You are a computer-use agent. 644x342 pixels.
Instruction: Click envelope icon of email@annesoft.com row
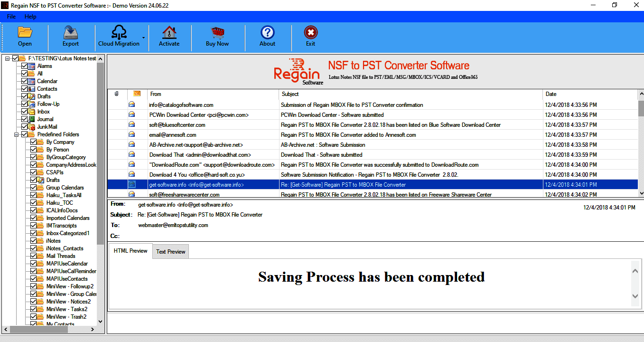(x=131, y=134)
